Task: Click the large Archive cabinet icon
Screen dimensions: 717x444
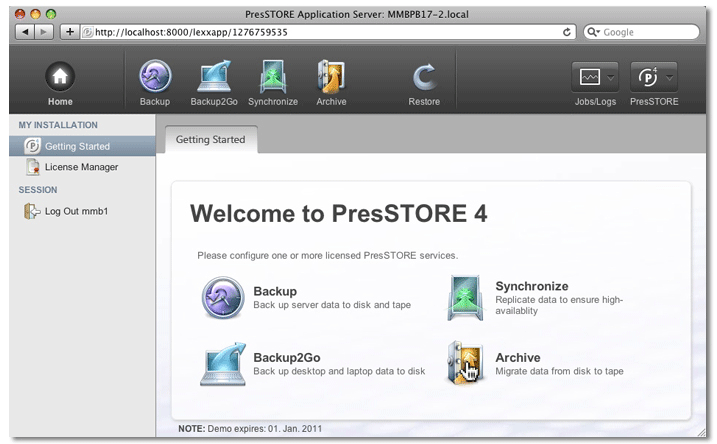Action: coord(465,364)
